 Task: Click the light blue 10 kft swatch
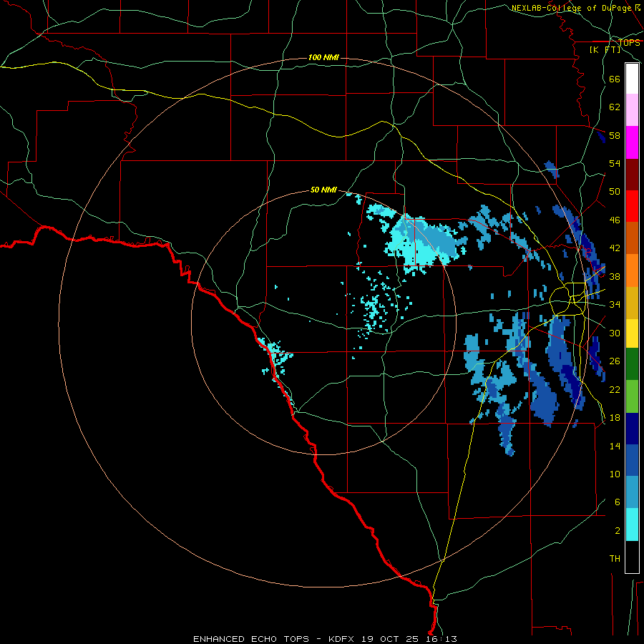coord(632,492)
